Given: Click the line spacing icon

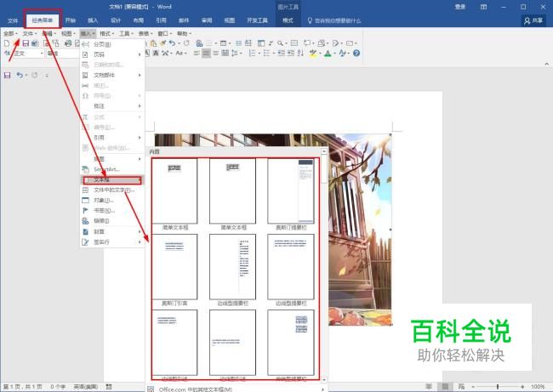Looking at the screenshot, I should tap(235, 54).
